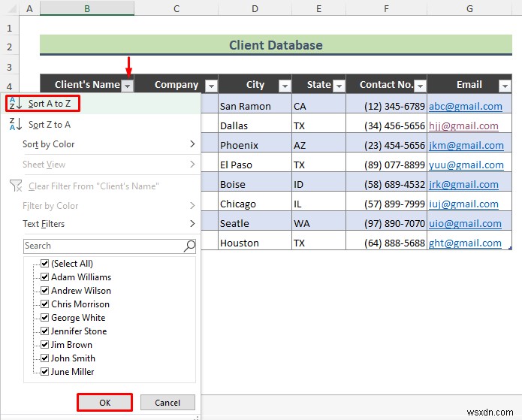
Task: Choose Sort A to Z
Action: pyautogui.click(x=101, y=104)
